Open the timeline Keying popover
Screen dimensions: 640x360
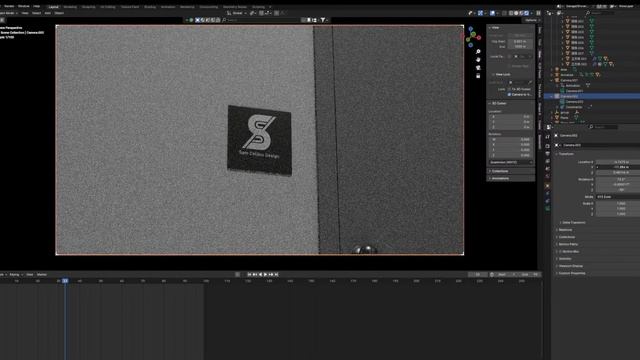click(x=16, y=275)
